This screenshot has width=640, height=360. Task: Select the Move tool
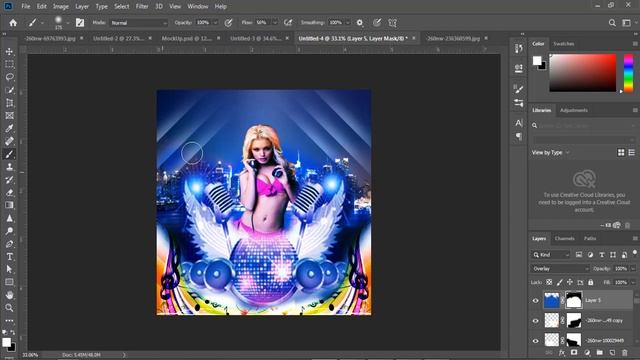click(x=9, y=51)
